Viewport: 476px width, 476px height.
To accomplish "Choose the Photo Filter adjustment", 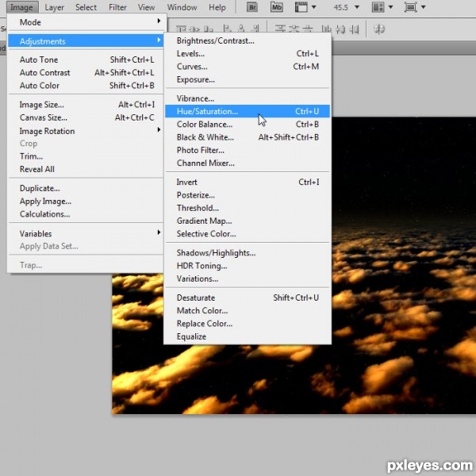I will 247,150.
